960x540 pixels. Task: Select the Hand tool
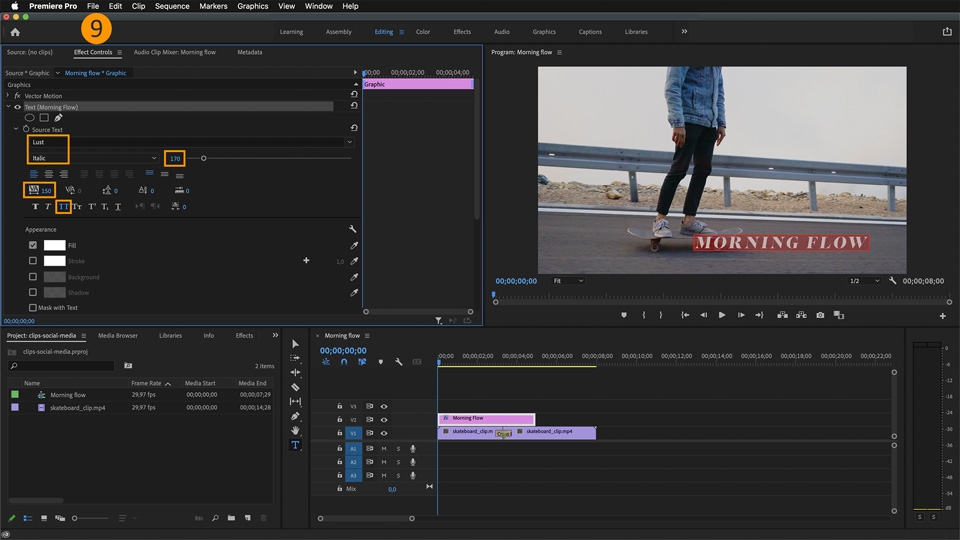click(295, 430)
